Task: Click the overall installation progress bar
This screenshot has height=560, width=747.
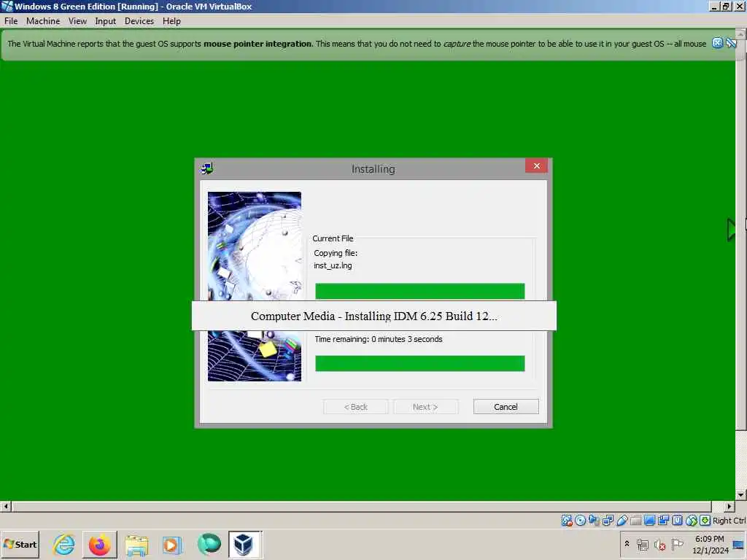Action: [x=419, y=363]
